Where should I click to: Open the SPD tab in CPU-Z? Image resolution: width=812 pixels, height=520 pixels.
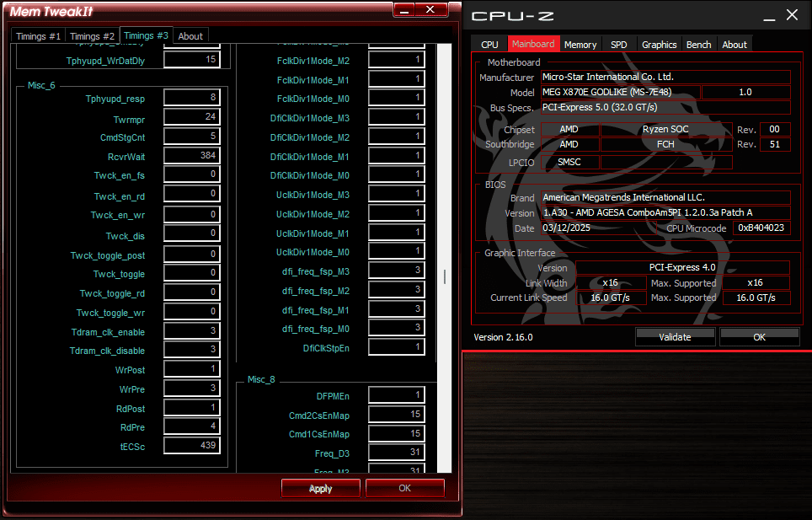click(x=618, y=45)
